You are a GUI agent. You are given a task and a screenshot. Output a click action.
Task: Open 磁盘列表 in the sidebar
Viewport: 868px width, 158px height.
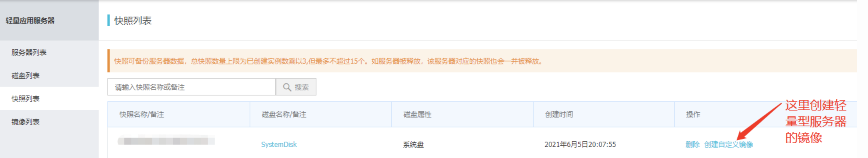pyautogui.click(x=26, y=76)
